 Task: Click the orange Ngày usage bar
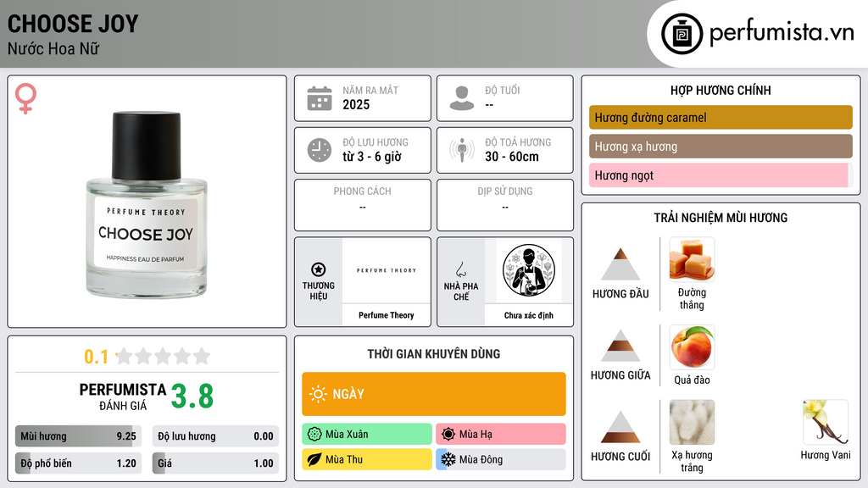(434, 394)
